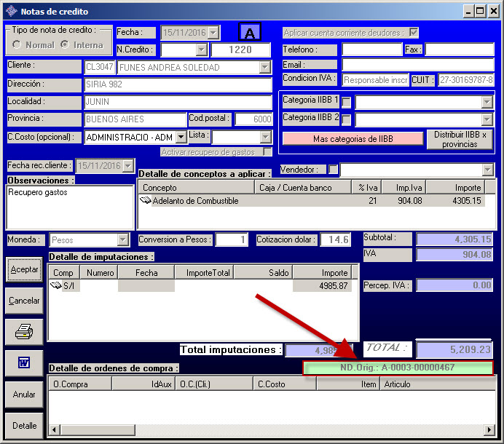Click the Concepto column header

pyautogui.click(x=197, y=188)
